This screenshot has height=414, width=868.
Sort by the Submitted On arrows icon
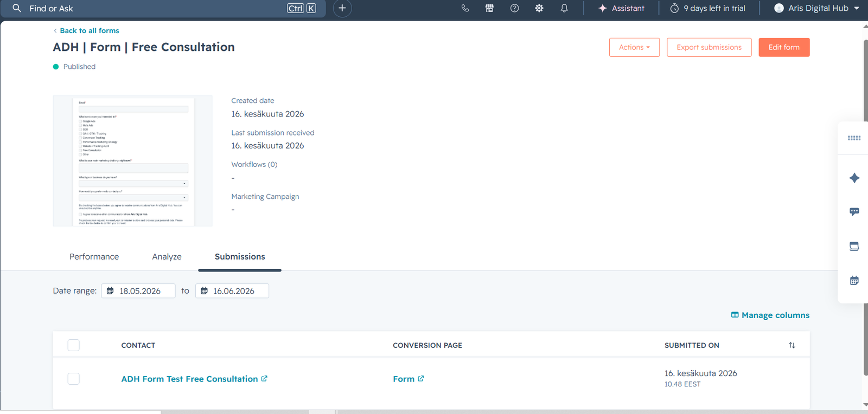[x=792, y=345]
